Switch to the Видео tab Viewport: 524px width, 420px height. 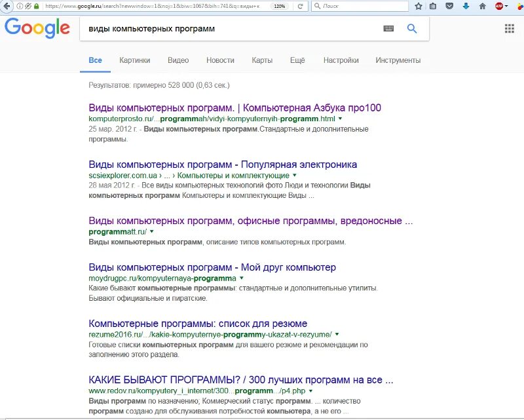(x=178, y=60)
